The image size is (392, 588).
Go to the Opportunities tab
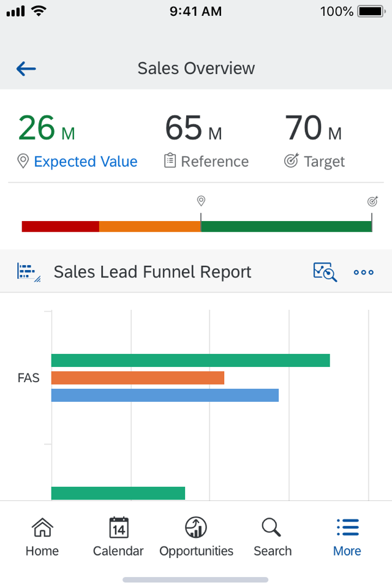[196, 536]
